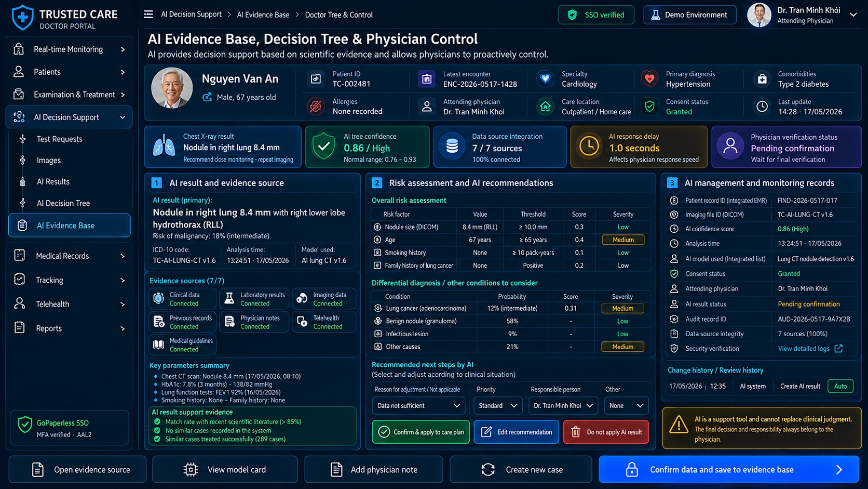Viewport: 868px width, 489px height.
Task: Click the patient photo of Nguyen Van An
Action: pyautogui.click(x=172, y=88)
